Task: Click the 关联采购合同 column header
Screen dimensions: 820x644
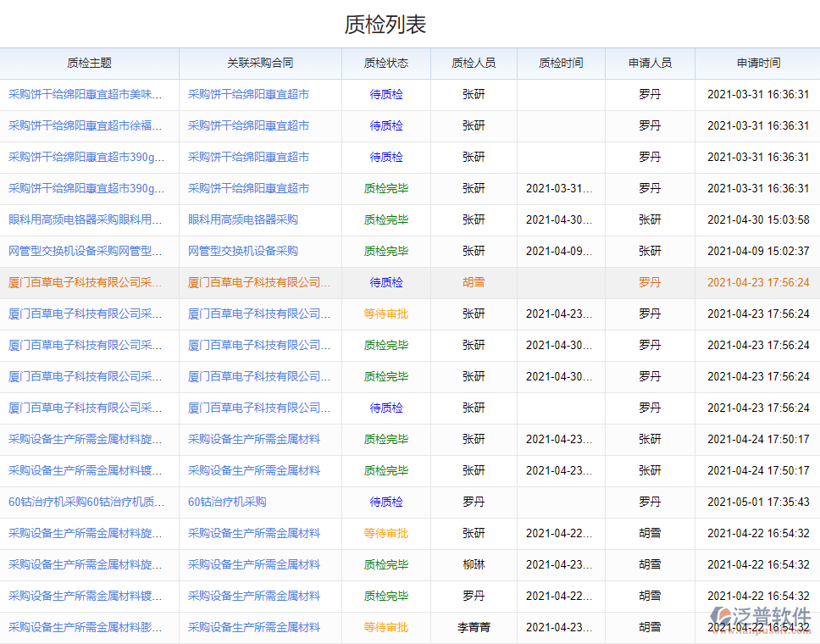Action: click(x=260, y=63)
